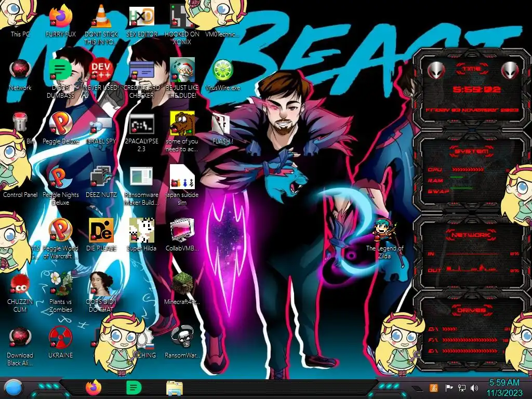Open RansomWar skull shortcut
532x399 pixels.
point(182,342)
